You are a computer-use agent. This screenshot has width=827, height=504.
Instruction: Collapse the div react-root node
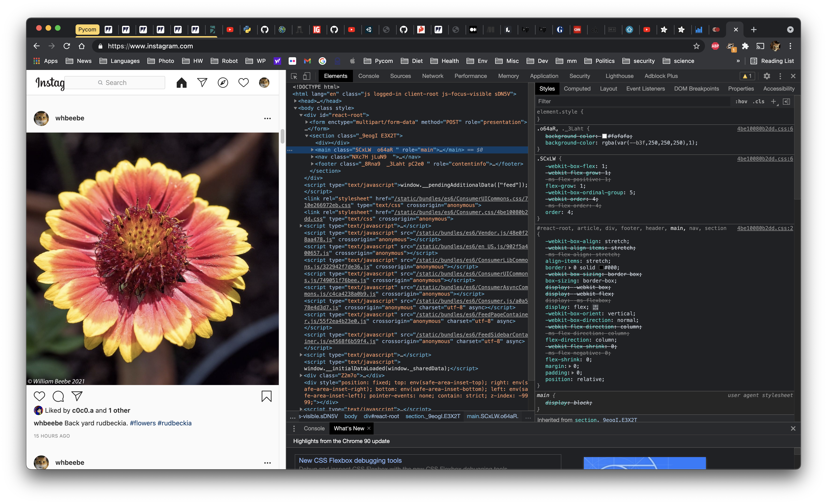(301, 115)
